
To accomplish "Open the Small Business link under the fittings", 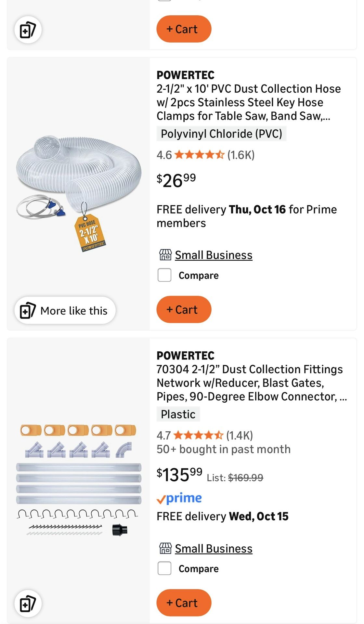I will click(214, 549).
